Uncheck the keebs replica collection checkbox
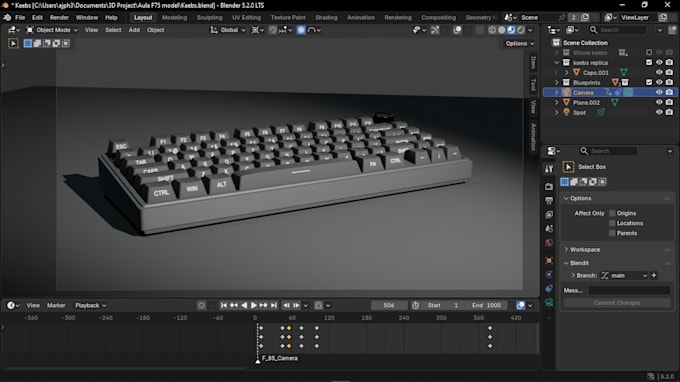 point(649,62)
